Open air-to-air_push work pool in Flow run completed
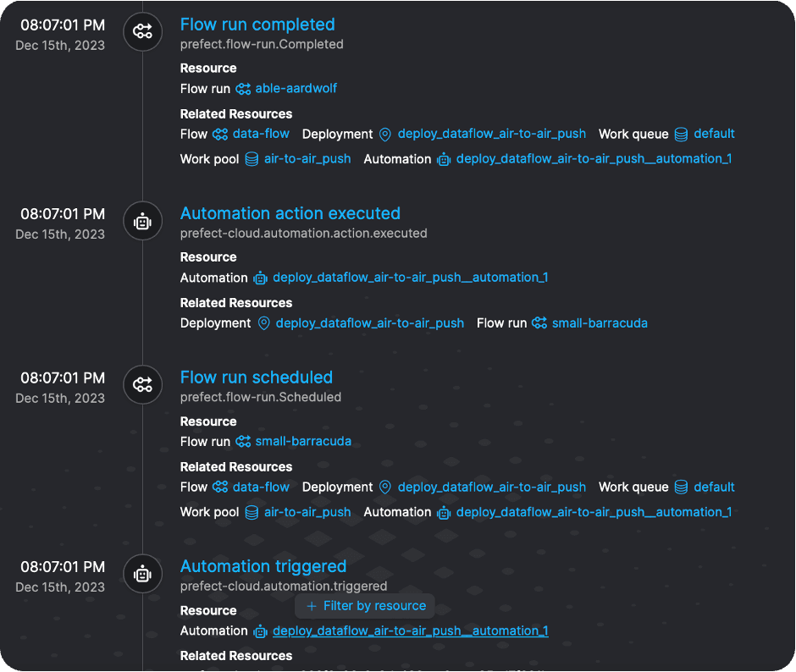 coord(307,159)
